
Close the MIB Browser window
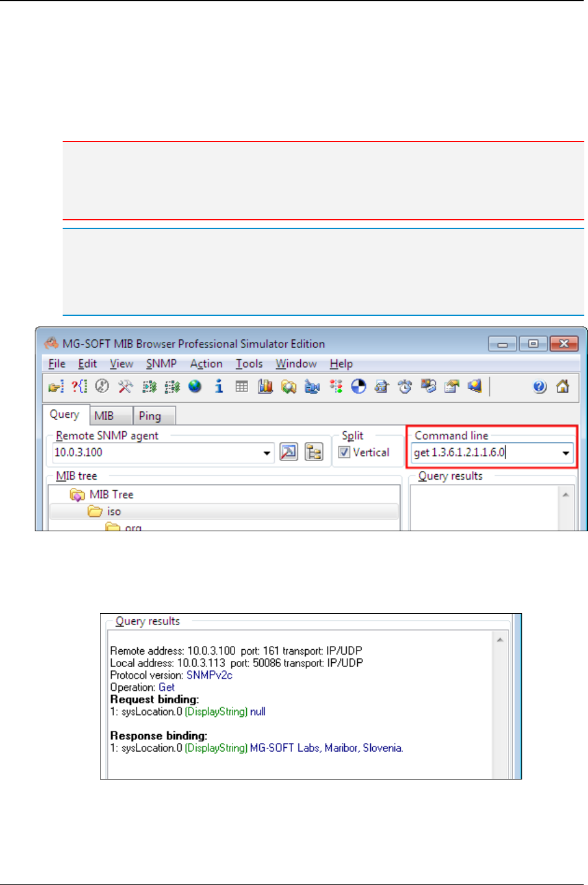coord(564,344)
